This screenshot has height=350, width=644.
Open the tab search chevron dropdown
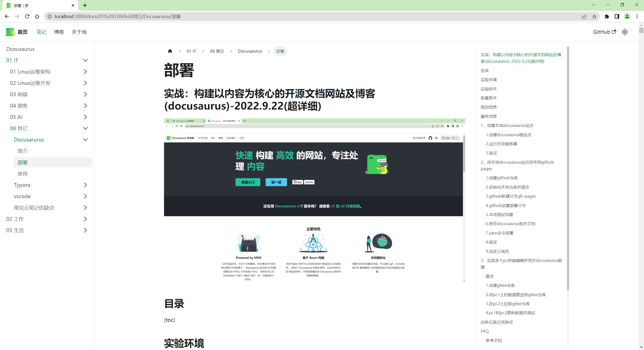tap(593, 5)
